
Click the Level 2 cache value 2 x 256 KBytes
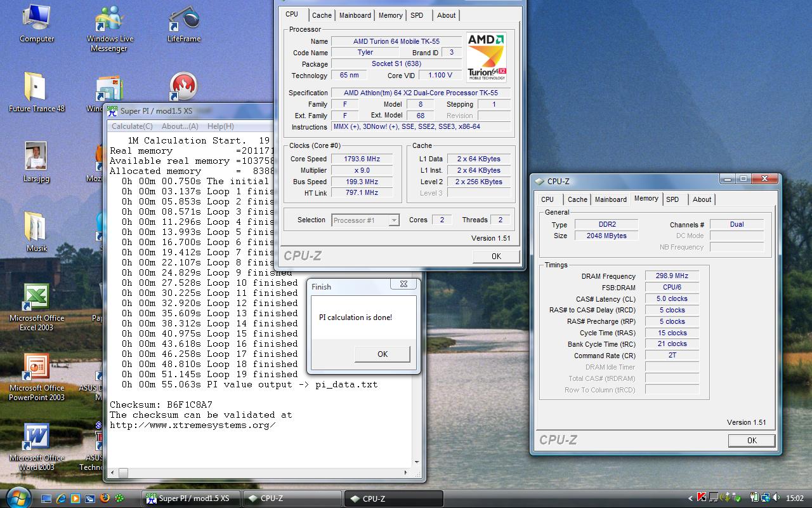[x=478, y=182]
